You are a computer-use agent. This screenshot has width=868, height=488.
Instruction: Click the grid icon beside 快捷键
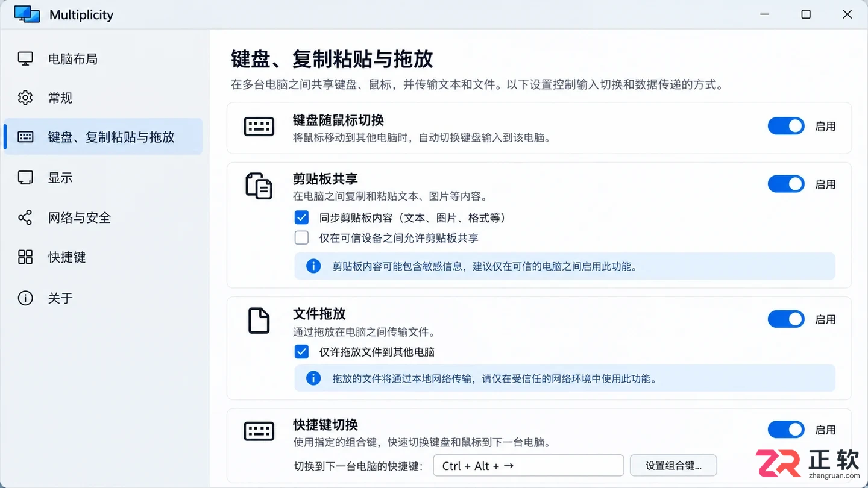(25, 257)
